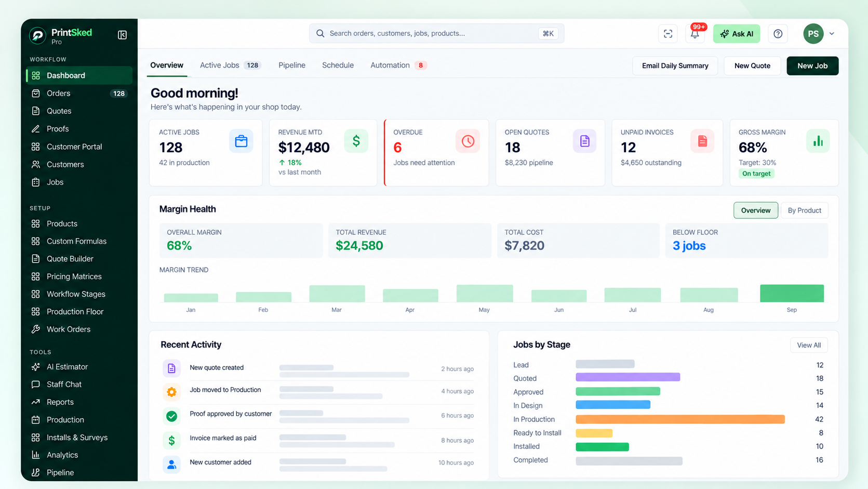Open the Ask AI assistant

pyautogui.click(x=737, y=34)
